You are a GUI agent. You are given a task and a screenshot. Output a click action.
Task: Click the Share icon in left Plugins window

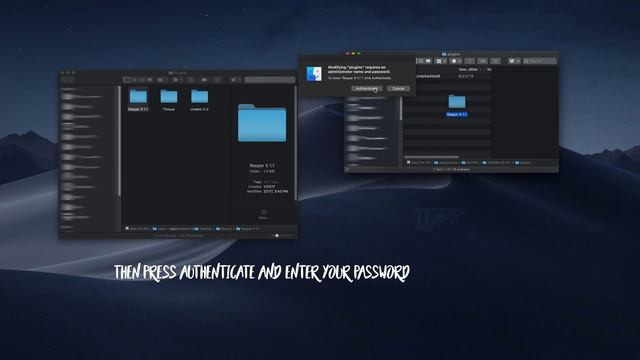[191, 80]
